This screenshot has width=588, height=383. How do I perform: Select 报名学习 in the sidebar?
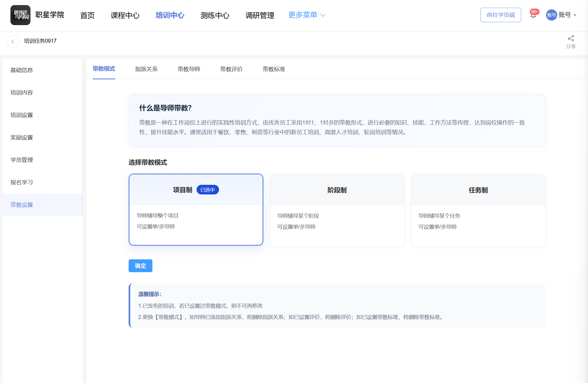[x=43, y=182]
